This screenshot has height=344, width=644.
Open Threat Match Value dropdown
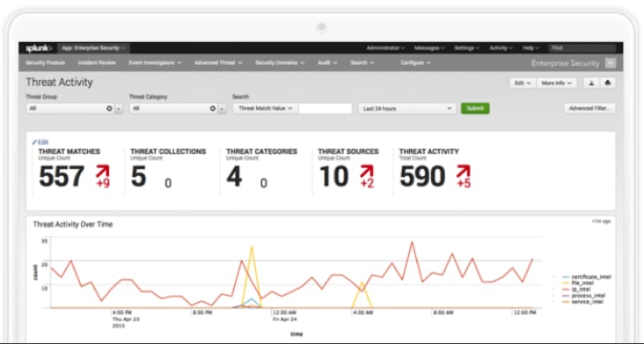click(x=266, y=108)
